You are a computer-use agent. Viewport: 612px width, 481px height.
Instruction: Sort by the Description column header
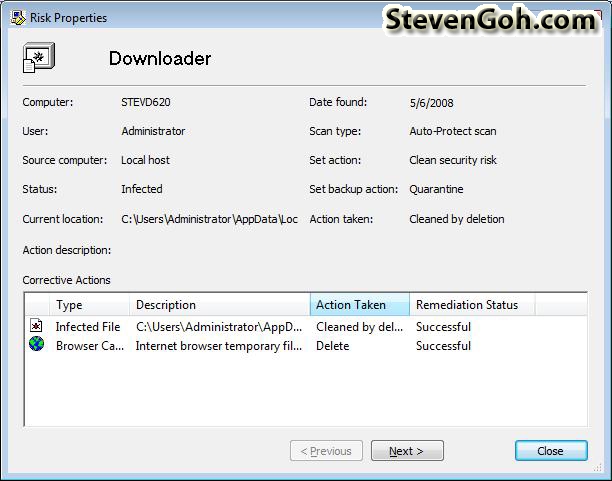[219, 305]
